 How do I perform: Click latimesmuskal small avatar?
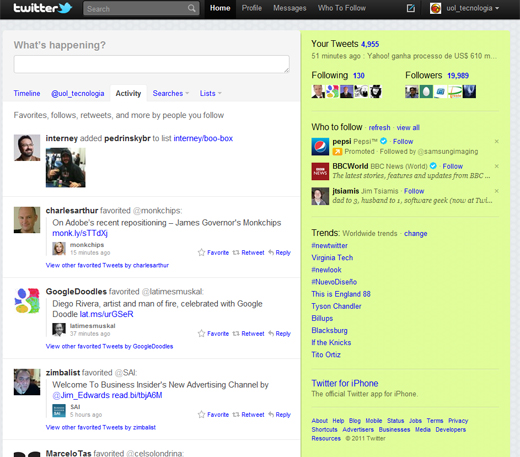click(x=59, y=330)
